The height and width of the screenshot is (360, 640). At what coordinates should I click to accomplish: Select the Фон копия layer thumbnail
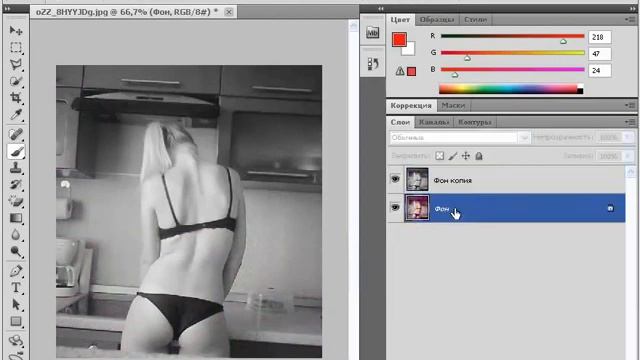(x=417, y=179)
